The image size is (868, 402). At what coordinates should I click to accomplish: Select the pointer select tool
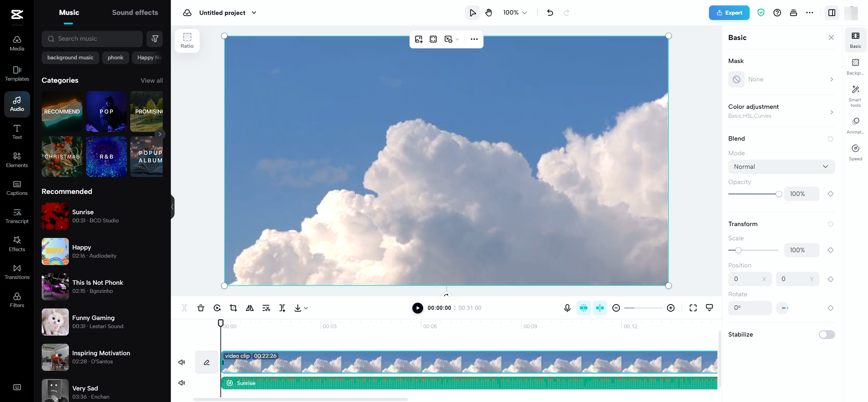pos(472,13)
